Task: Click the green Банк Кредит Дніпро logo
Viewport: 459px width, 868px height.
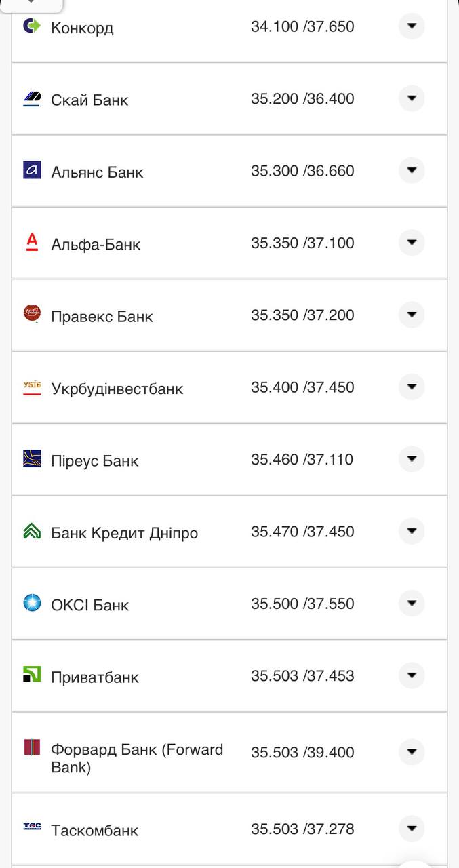Action: click(x=32, y=531)
